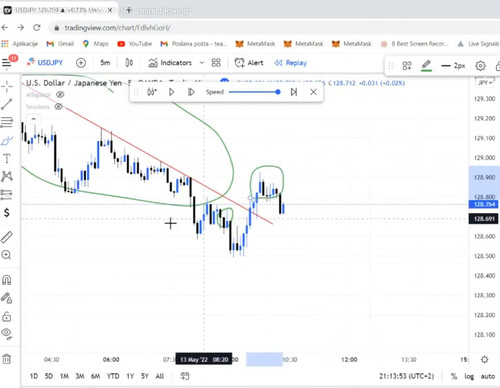The width and height of the screenshot is (500, 388).
Task: Select the 3M date range
Action: [80, 376]
